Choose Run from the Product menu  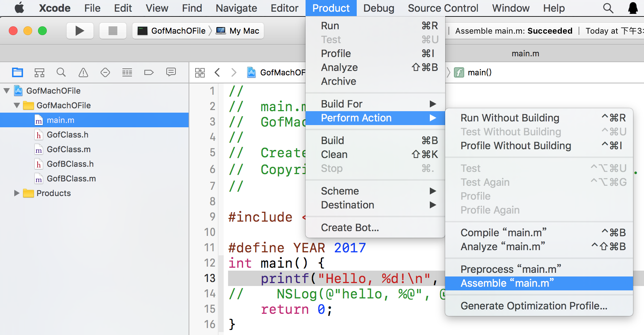tap(375, 26)
